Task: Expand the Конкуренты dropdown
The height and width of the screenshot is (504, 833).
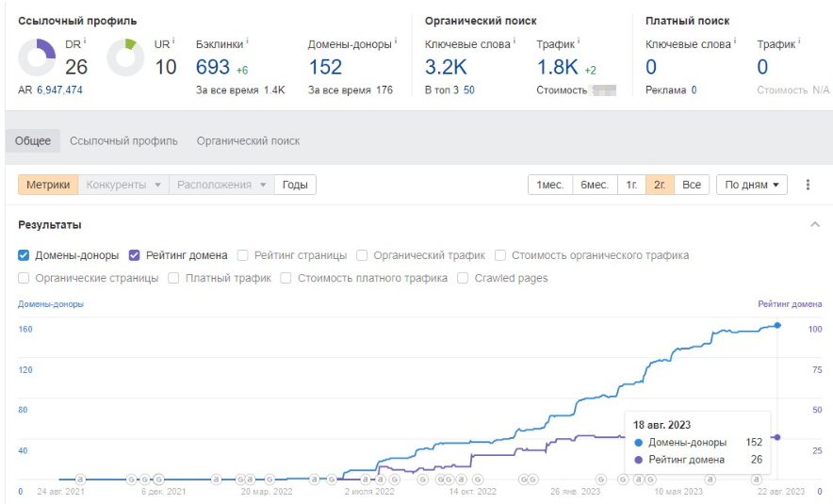Action: click(123, 185)
